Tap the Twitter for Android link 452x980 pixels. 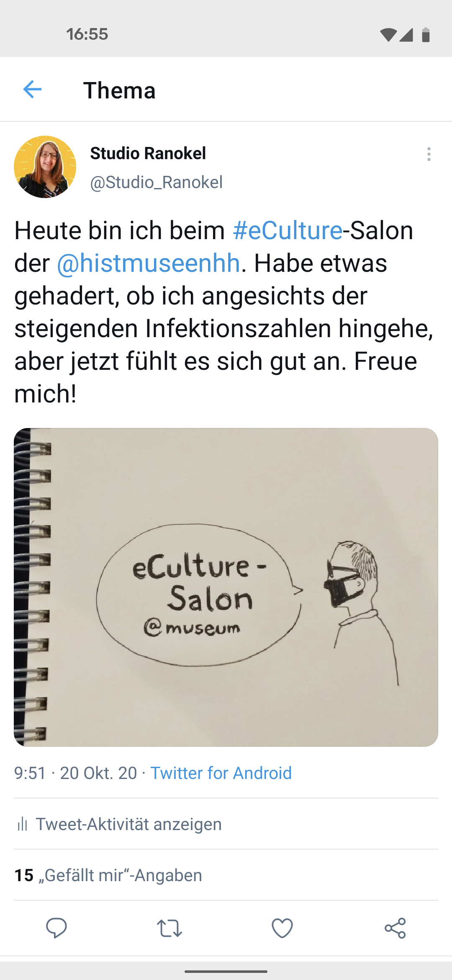[x=221, y=773]
